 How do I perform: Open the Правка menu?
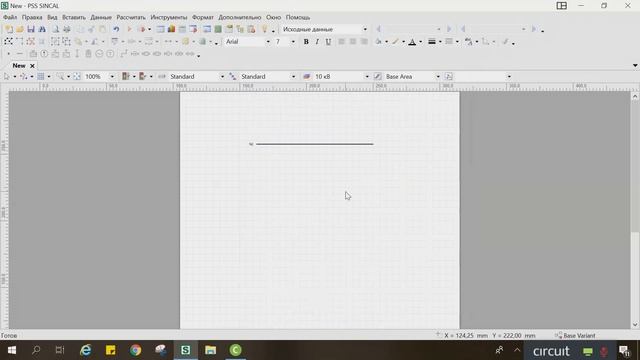point(32,17)
